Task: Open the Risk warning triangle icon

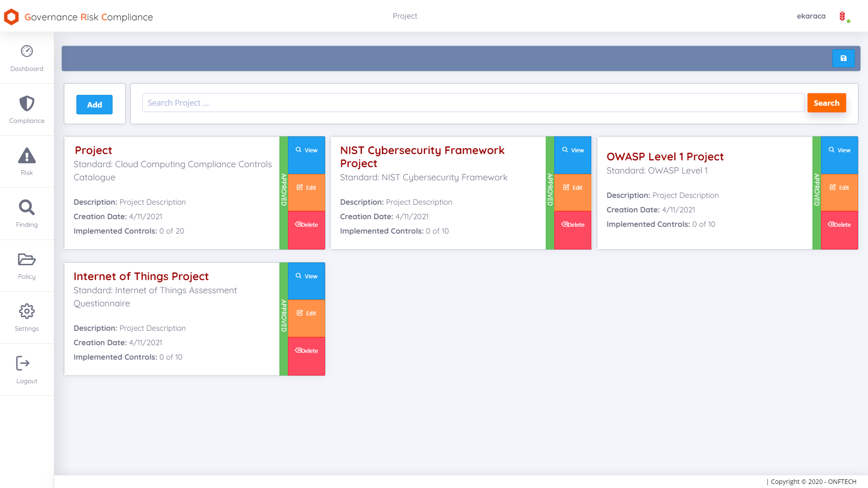Action: pyautogui.click(x=27, y=155)
